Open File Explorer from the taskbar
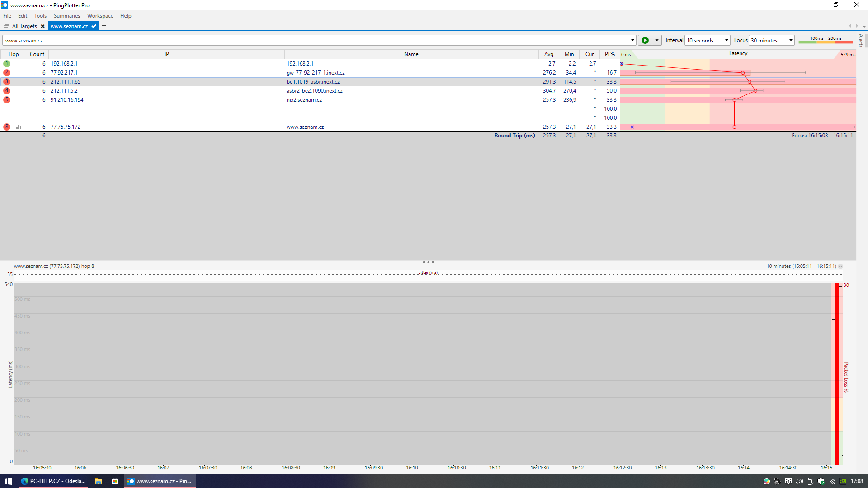This screenshot has width=868, height=488. [x=98, y=481]
